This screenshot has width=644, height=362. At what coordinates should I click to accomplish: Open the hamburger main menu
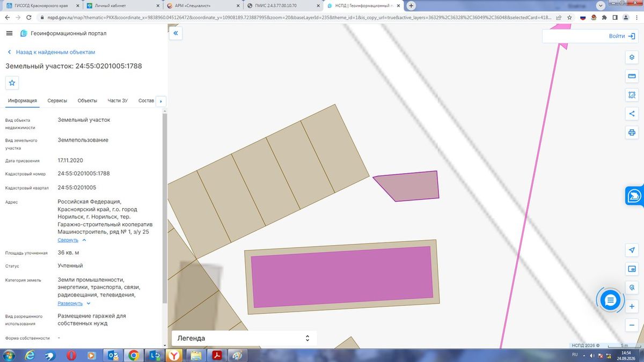click(x=9, y=33)
